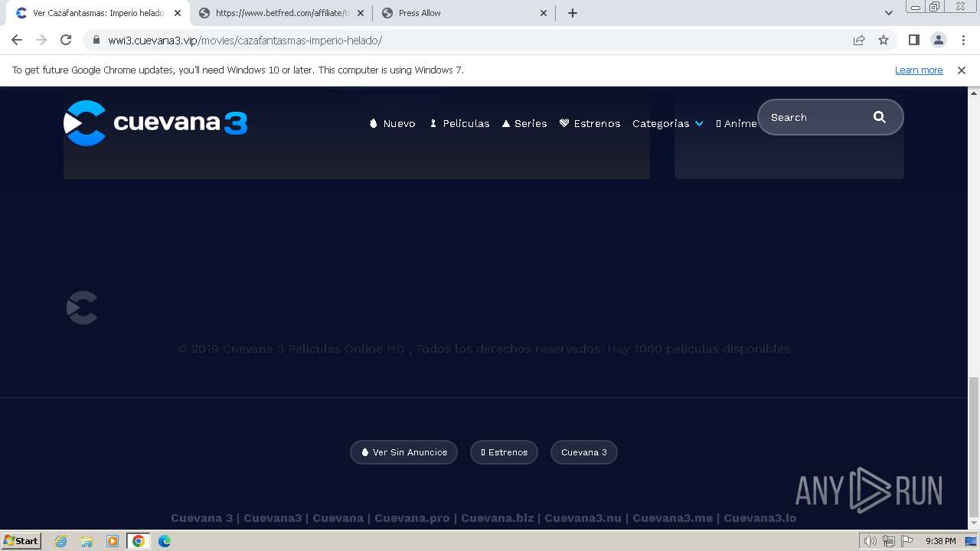
Task: Close the Cazafantasmas tab
Action: pyautogui.click(x=178, y=13)
